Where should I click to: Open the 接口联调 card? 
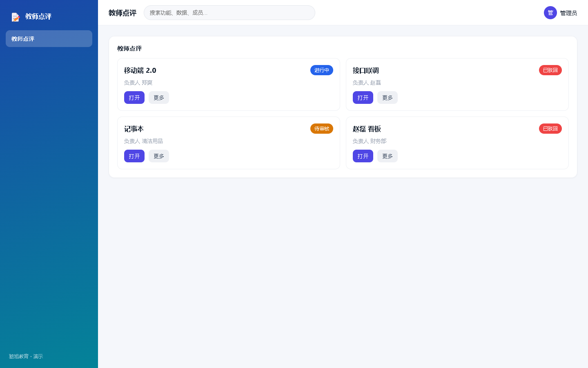click(363, 98)
